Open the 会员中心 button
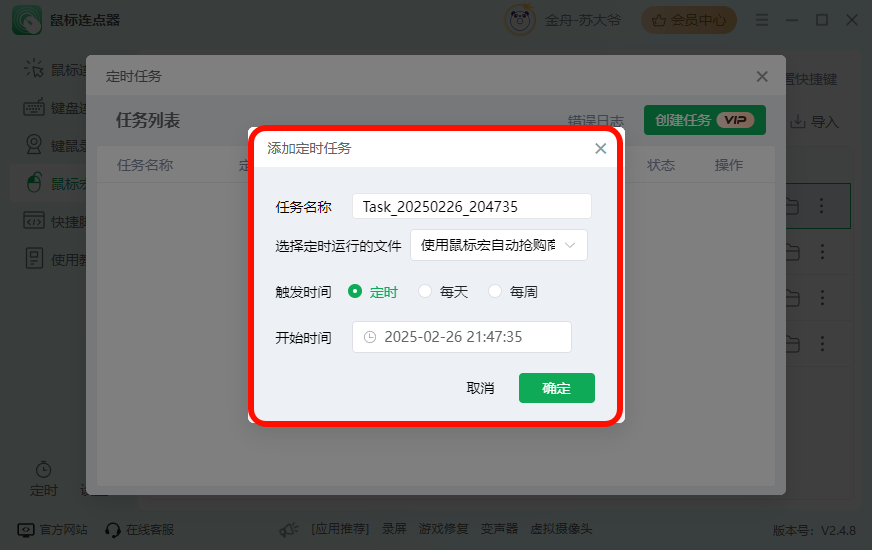The height and width of the screenshot is (550, 872). click(689, 21)
